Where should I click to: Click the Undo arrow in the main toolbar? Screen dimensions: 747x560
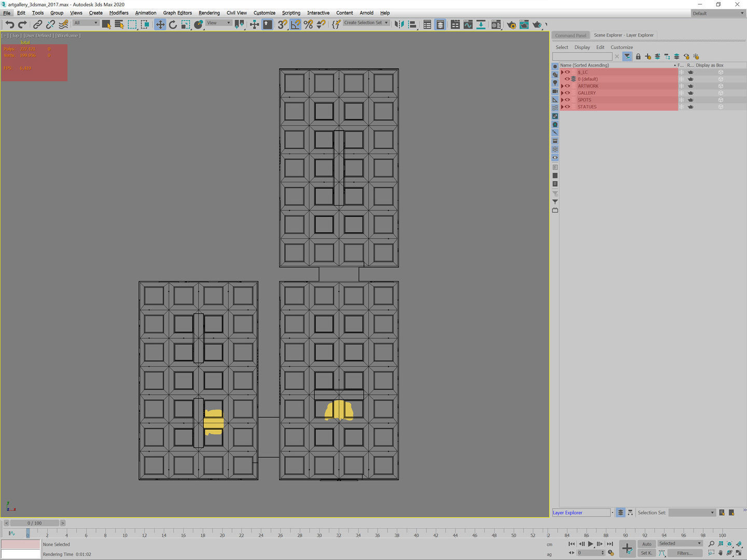10,24
